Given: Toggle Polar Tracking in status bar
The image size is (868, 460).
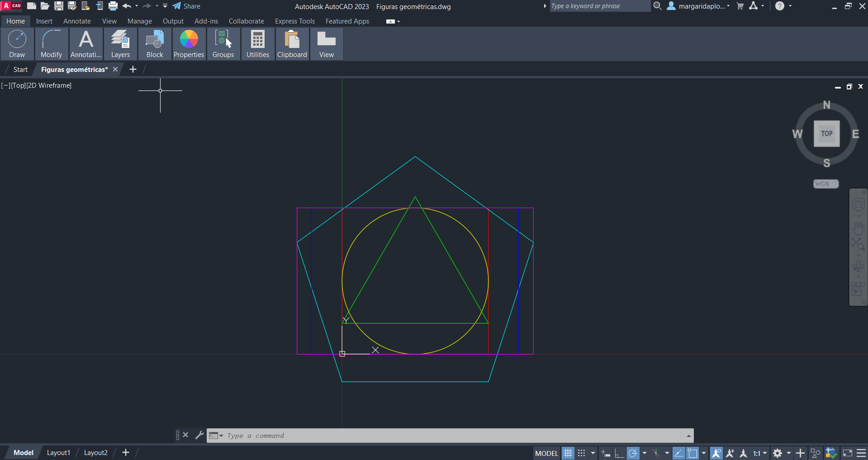Looking at the screenshot, I should pyautogui.click(x=633, y=453).
